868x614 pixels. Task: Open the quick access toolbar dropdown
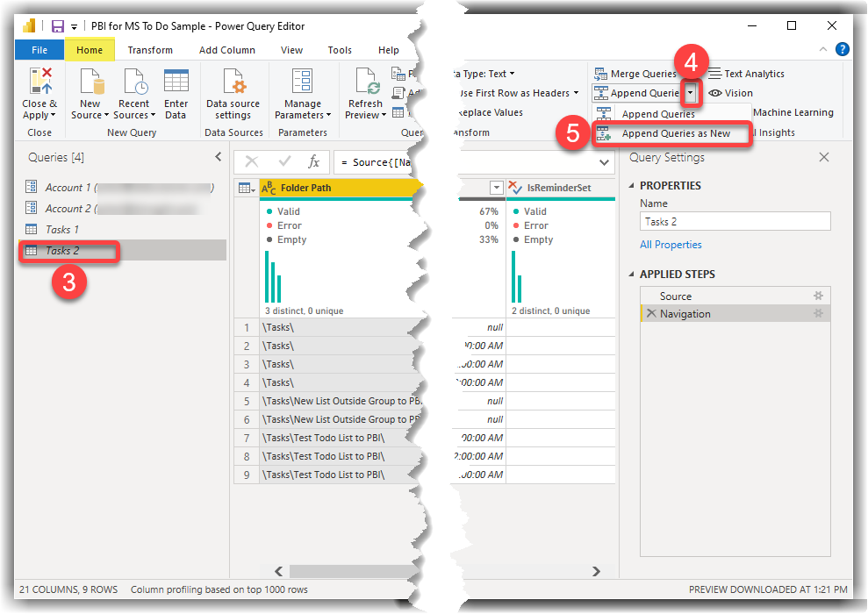75,26
